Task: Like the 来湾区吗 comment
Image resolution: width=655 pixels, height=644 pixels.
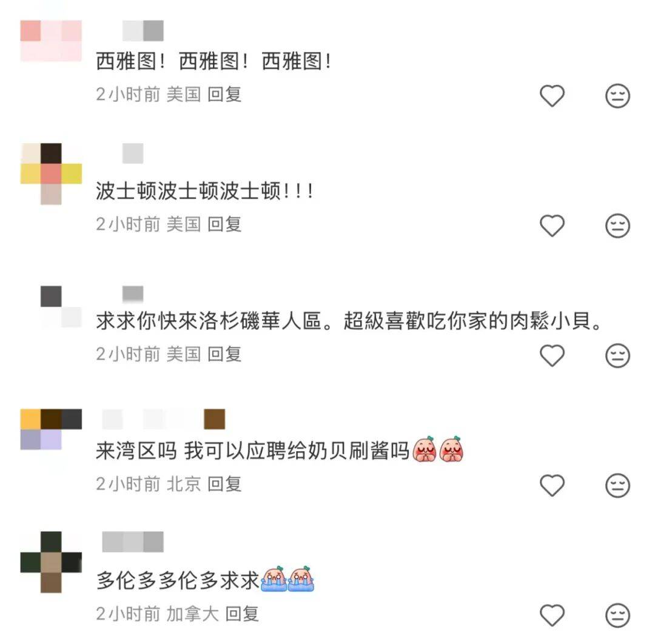Action: point(553,485)
